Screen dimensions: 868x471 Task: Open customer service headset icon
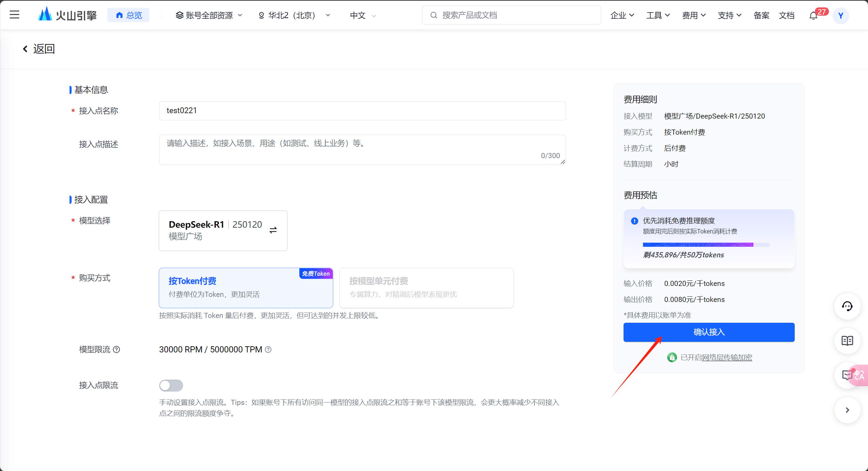point(847,306)
